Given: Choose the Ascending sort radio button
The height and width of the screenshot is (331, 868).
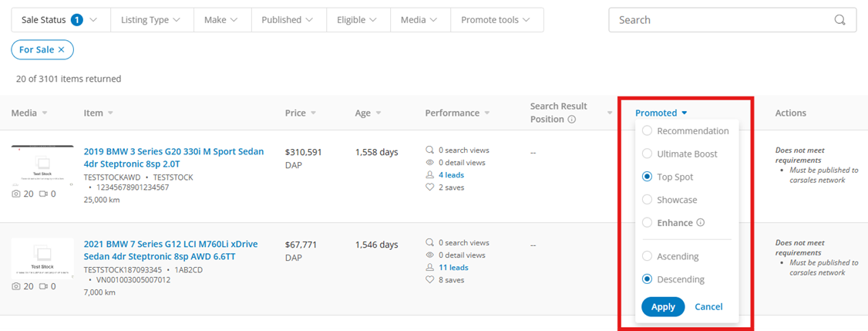Looking at the screenshot, I should pos(648,256).
